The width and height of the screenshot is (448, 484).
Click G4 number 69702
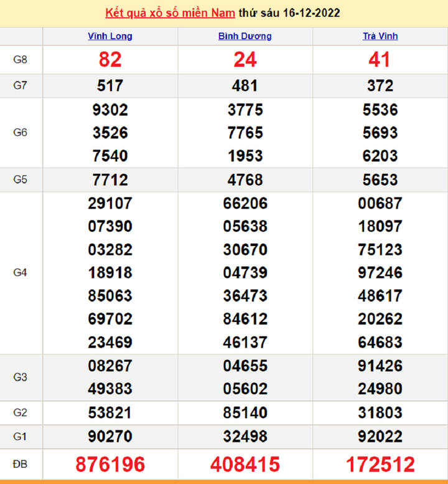click(x=110, y=319)
